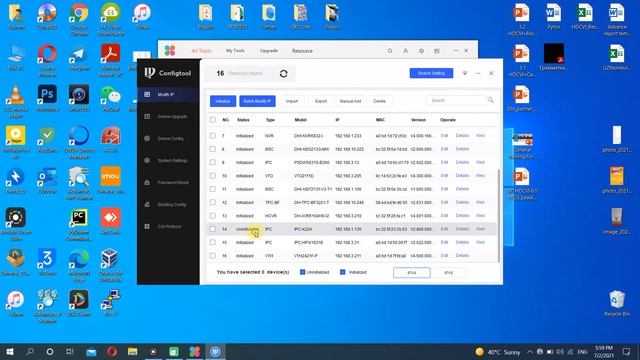Click the Toolbox search icon in background window

(x=390, y=51)
